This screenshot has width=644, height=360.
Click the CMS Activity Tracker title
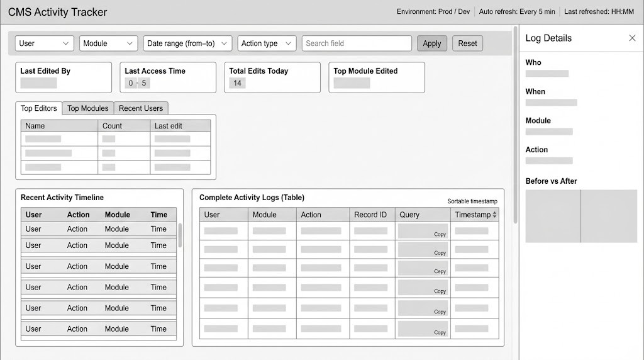click(57, 12)
